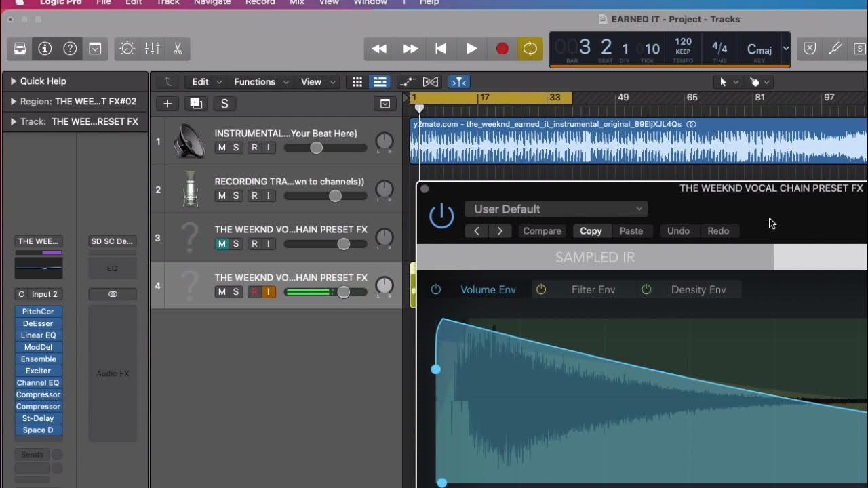Open the View dropdown in Tracks area
Screen dimensions: 868x488
[x=318, y=82]
